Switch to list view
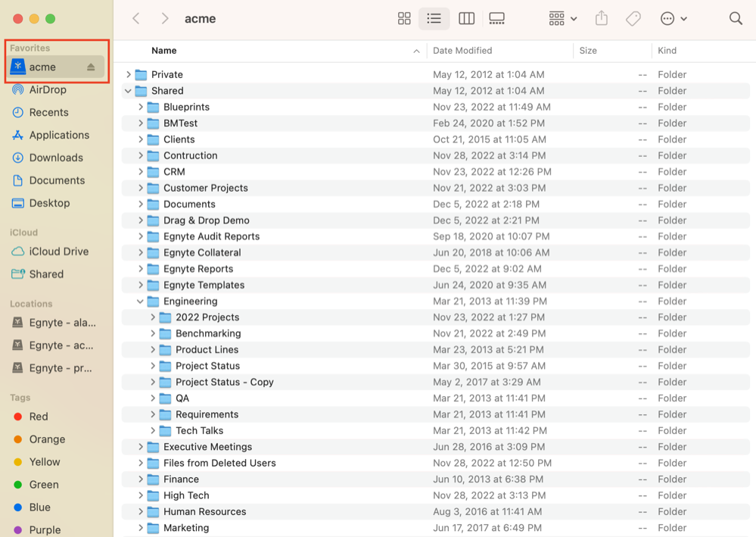 (434, 19)
